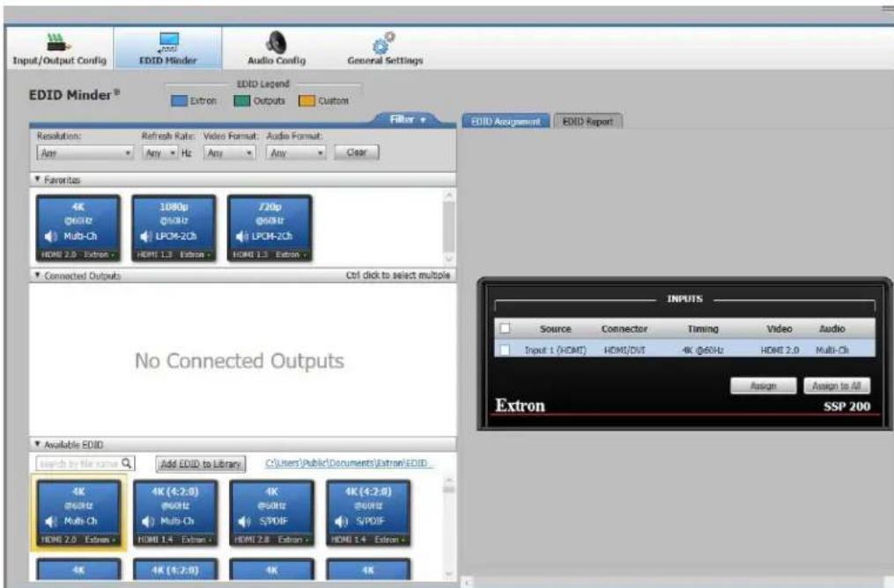The height and width of the screenshot is (588, 894).
Task: Click the Audio column header
Action: (x=831, y=328)
